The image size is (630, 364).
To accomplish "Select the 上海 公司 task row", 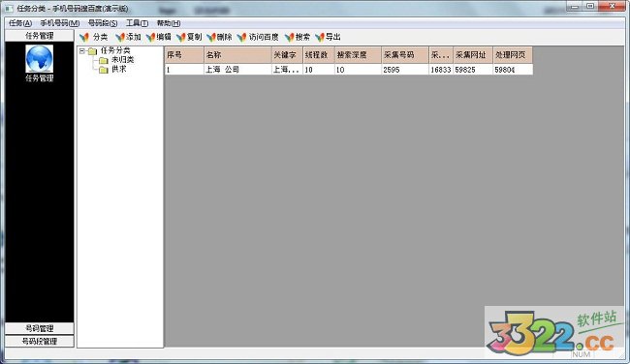I will tap(349, 70).
